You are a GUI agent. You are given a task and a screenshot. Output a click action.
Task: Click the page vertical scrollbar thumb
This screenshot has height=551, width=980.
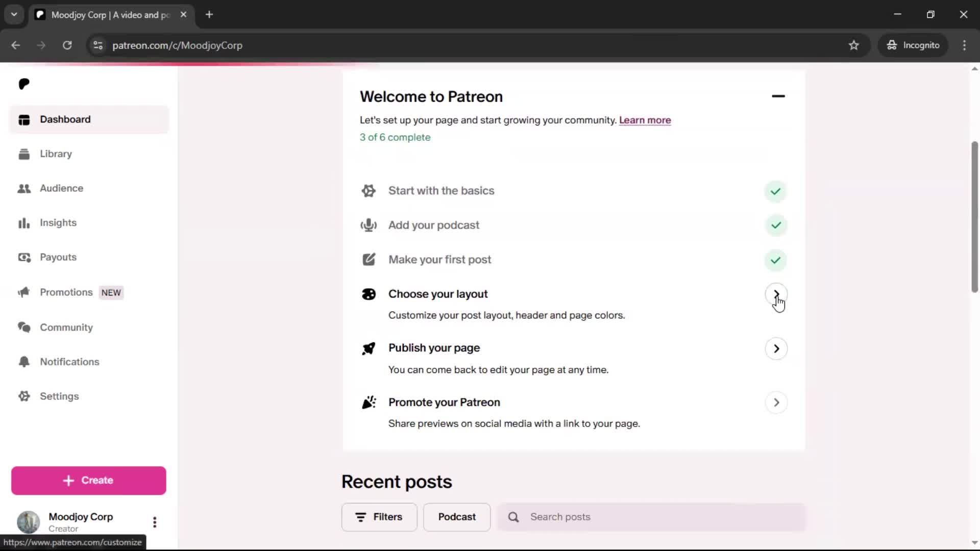click(974, 217)
